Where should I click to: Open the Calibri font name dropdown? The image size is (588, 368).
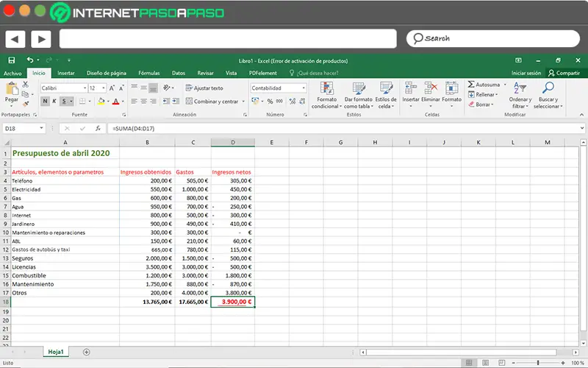coord(84,88)
